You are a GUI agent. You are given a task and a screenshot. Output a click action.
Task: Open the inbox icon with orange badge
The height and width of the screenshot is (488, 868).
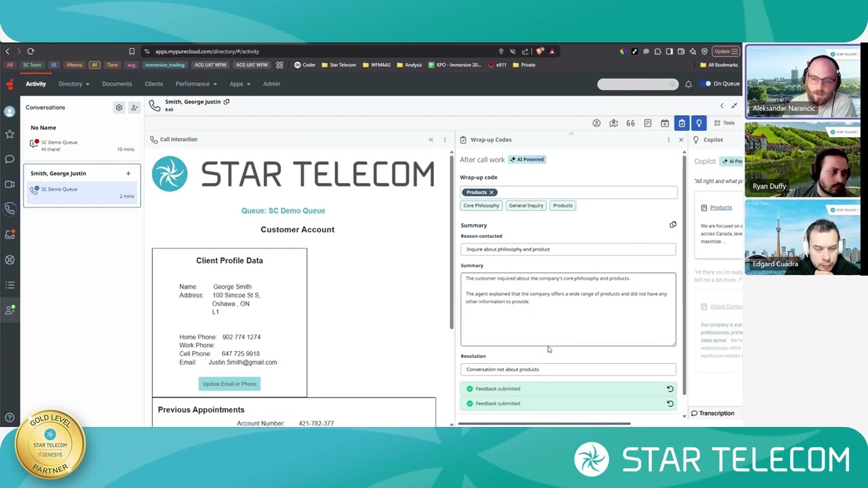(9, 235)
